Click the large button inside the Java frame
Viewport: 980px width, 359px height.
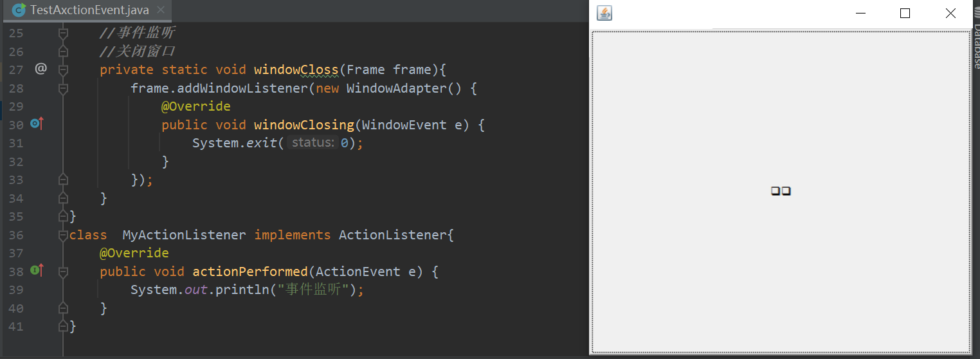pos(781,192)
